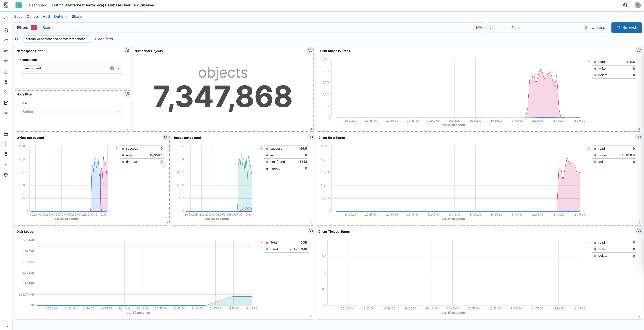The height and width of the screenshot is (330, 644).
Task: Open the gear options on Client Success Rates panel
Action: click(x=638, y=50)
